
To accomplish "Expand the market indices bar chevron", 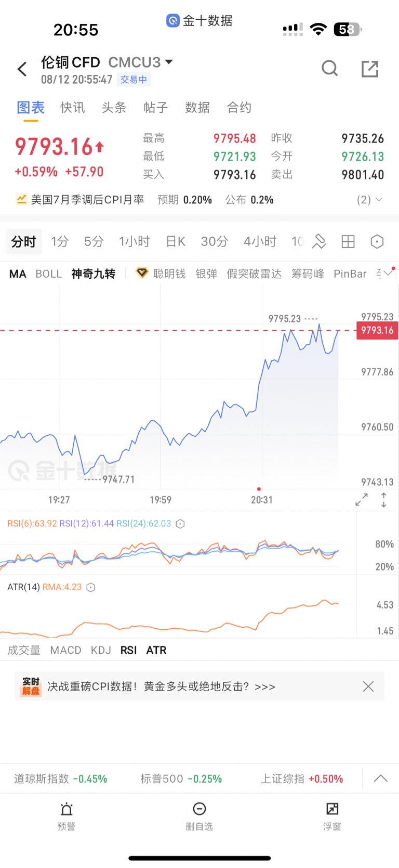I will pyautogui.click(x=381, y=779).
